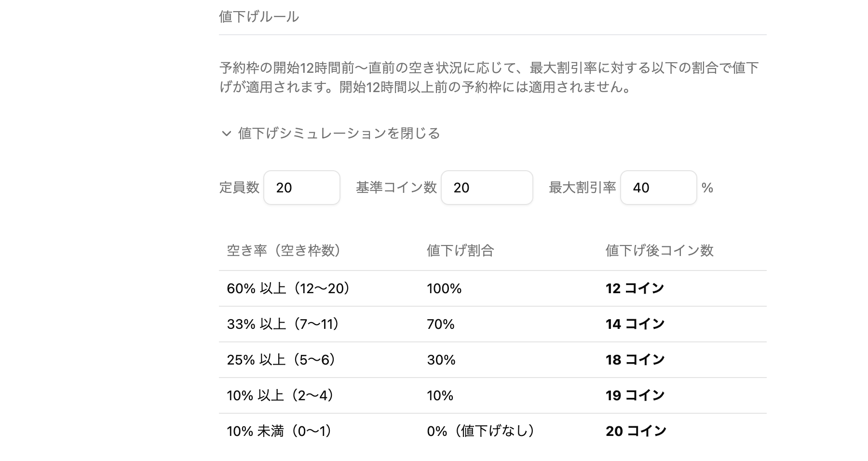868x461 pixels.
Task: Click the 12 コイン result cell
Action: tap(635, 288)
